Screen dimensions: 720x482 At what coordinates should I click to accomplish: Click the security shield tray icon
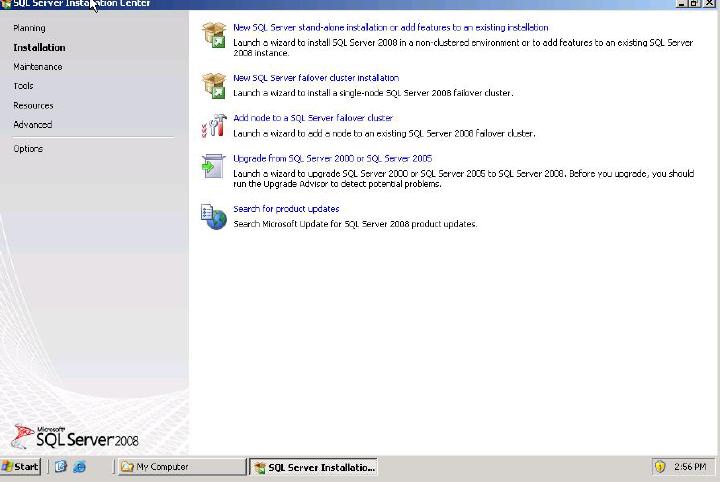(x=660, y=467)
